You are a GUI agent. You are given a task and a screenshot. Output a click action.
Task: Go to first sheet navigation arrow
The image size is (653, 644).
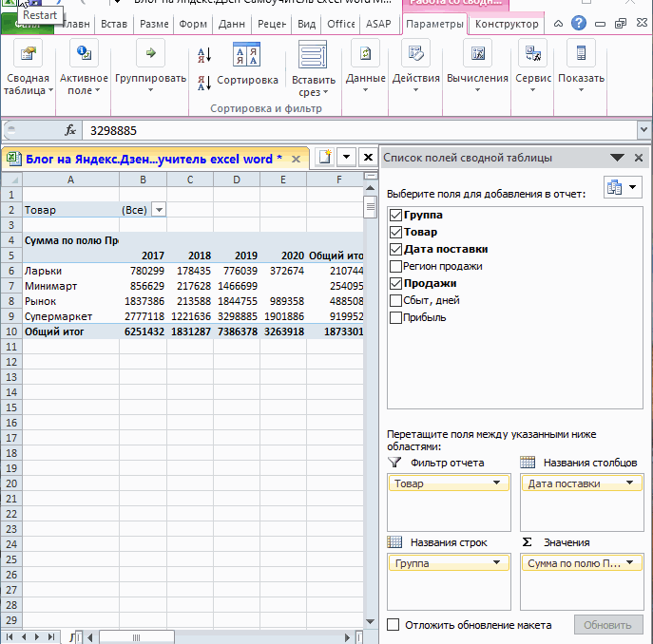tap(10, 637)
